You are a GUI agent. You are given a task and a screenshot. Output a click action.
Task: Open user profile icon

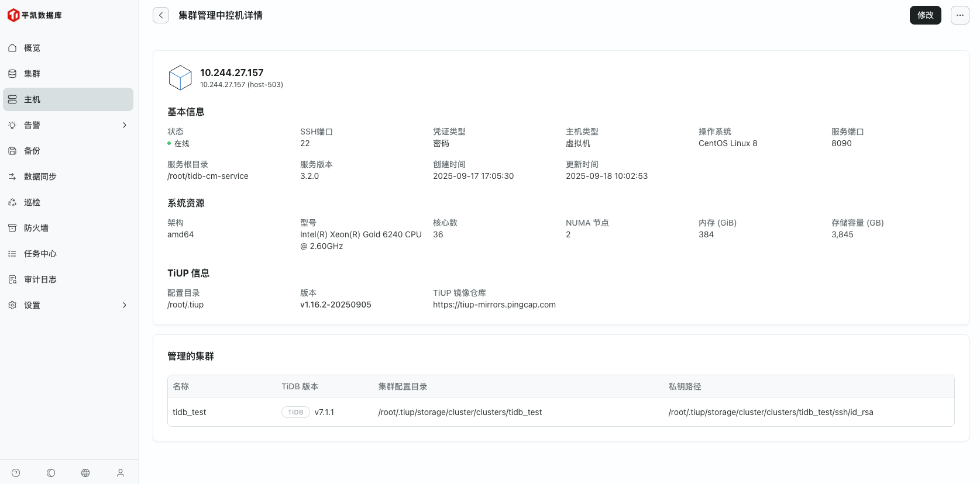coord(121,473)
